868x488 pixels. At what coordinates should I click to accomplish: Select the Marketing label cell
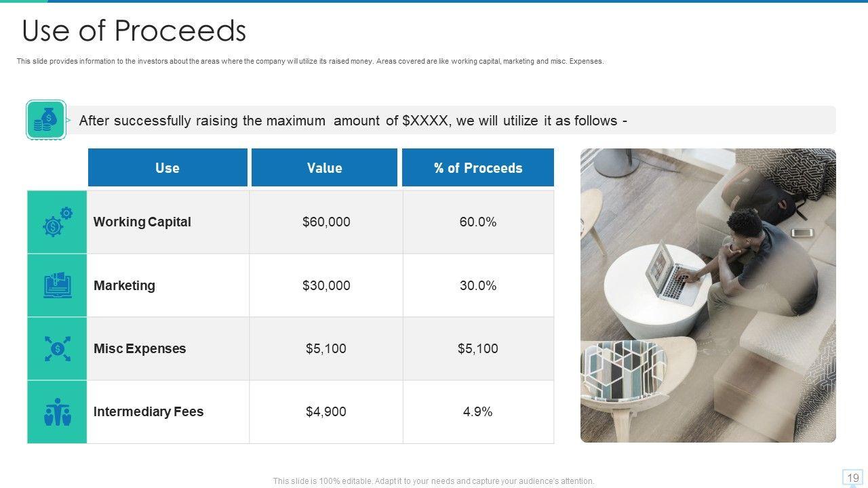[x=124, y=285]
